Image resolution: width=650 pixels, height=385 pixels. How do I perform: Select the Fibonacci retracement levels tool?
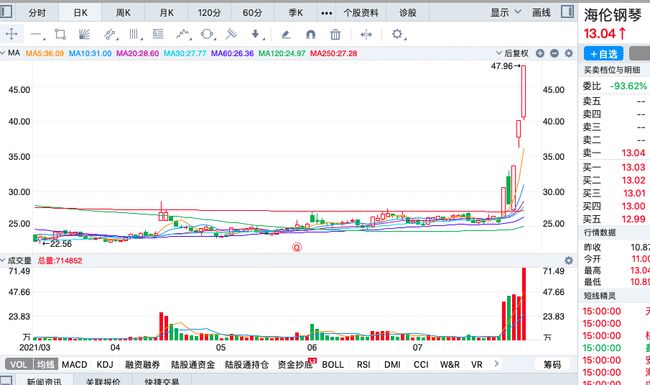pyautogui.click(x=158, y=34)
